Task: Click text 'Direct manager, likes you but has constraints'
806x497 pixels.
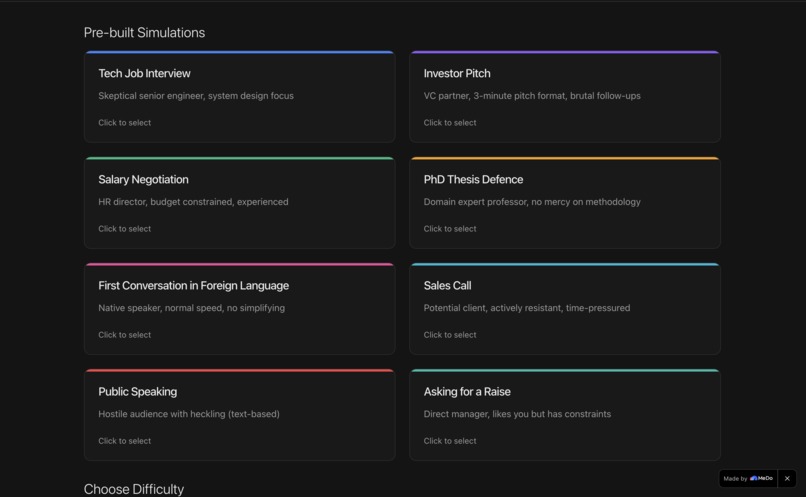Action: [x=517, y=414]
